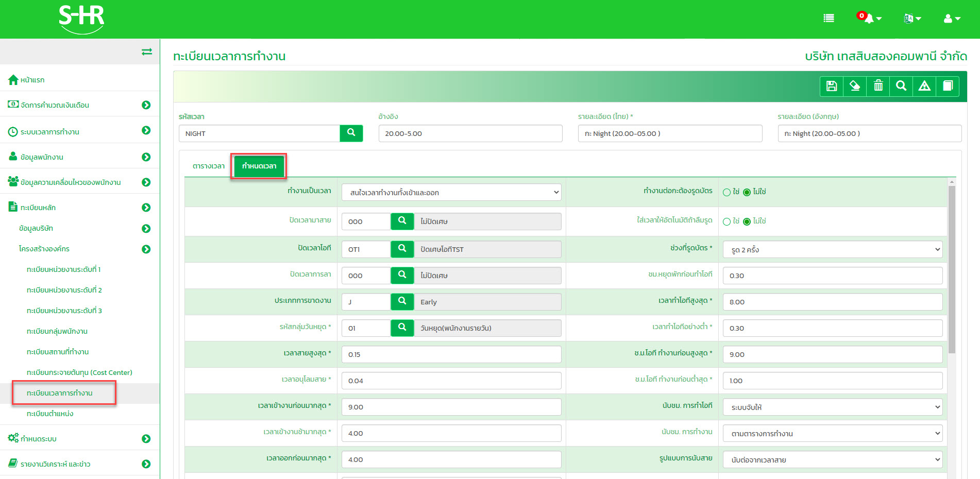Click search button beside NIGHT time code
Image resolution: width=980 pixels, height=479 pixels.
[x=351, y=133]
